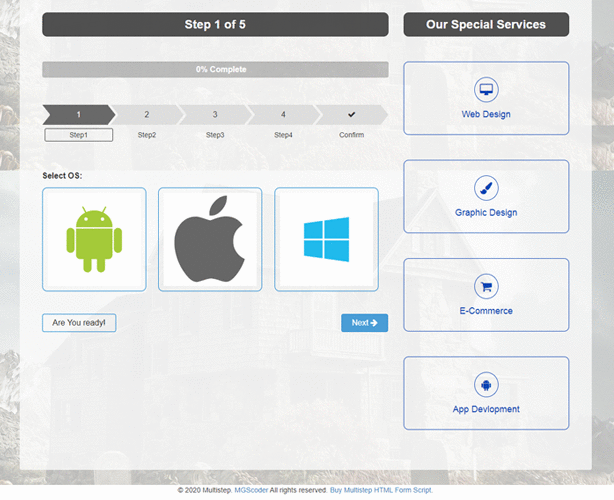The width and height of the screenshot is (614, 500).
Task: Open the App Devlopment service link
Action: (486, 409)
